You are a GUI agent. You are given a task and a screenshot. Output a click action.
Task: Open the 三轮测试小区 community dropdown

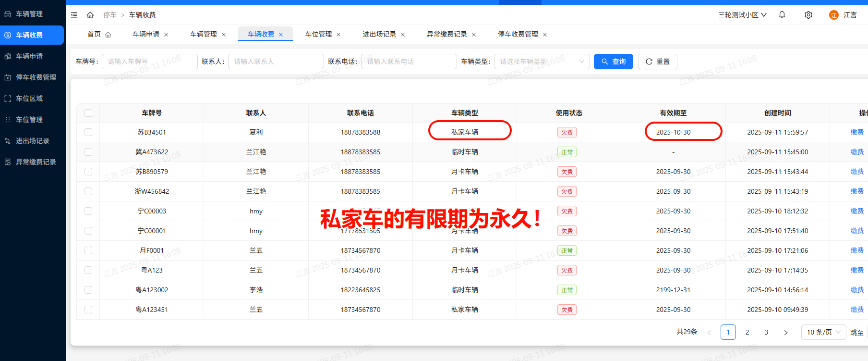(x=742, y=15)
